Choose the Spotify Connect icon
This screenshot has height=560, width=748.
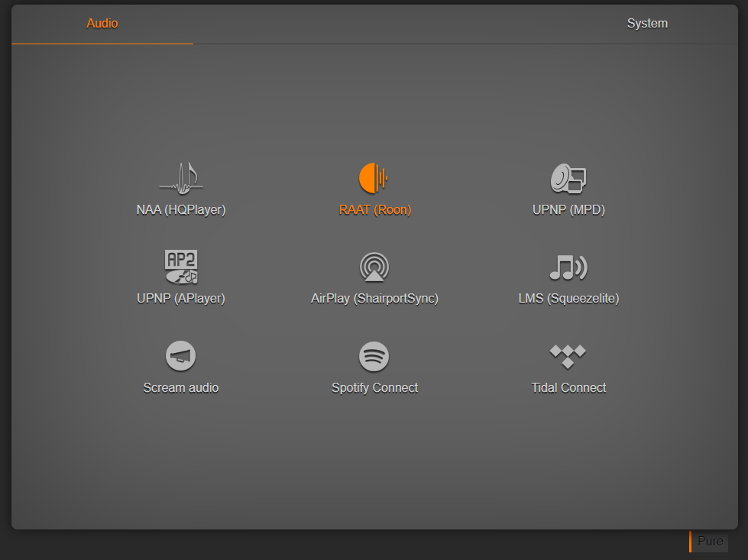click(374, 356)
